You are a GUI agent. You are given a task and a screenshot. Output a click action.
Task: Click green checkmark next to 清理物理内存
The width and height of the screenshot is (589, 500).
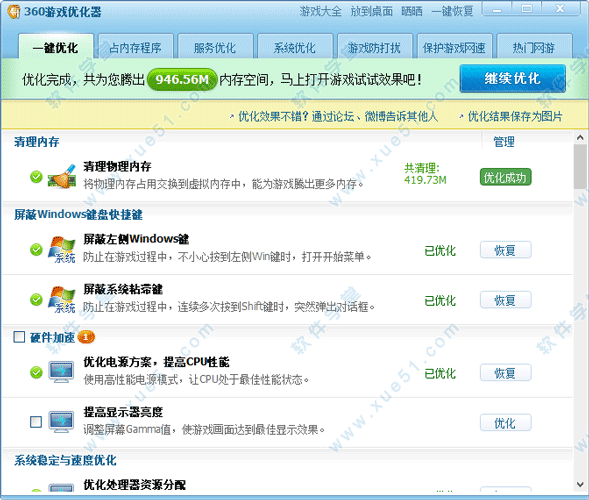coord(36,177)
